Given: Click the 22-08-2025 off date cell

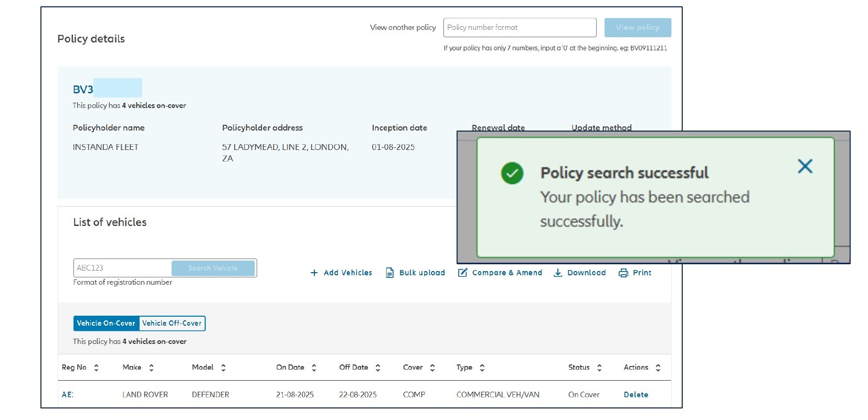Looking at the screenshot, I should pyautogui.click(x=358, y=395).
